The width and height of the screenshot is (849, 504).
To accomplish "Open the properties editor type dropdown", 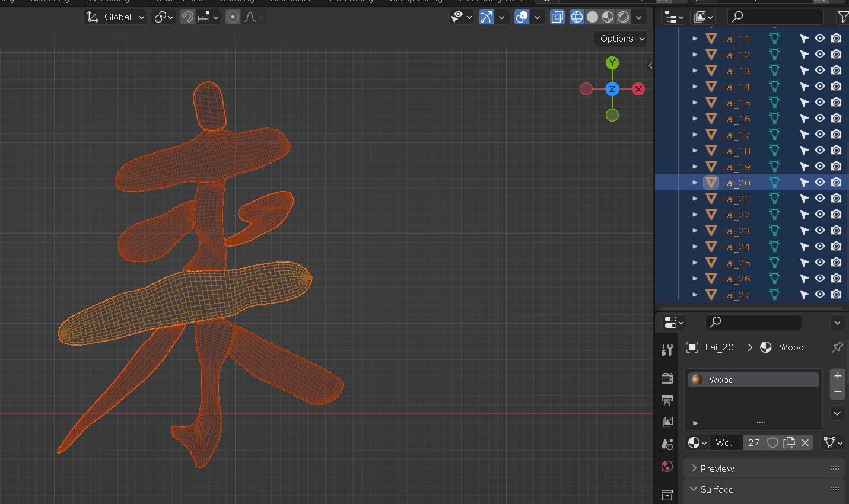I will click(674, 322).
